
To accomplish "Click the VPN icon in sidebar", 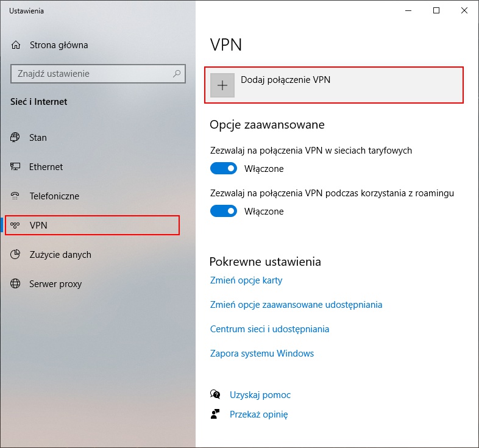I will [x=16, y=226].
